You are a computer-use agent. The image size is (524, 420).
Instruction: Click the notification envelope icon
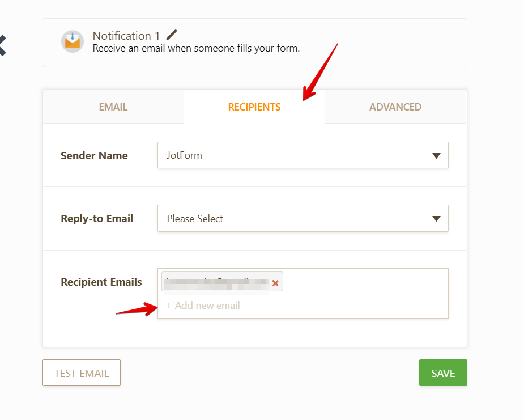coord(73,41)
